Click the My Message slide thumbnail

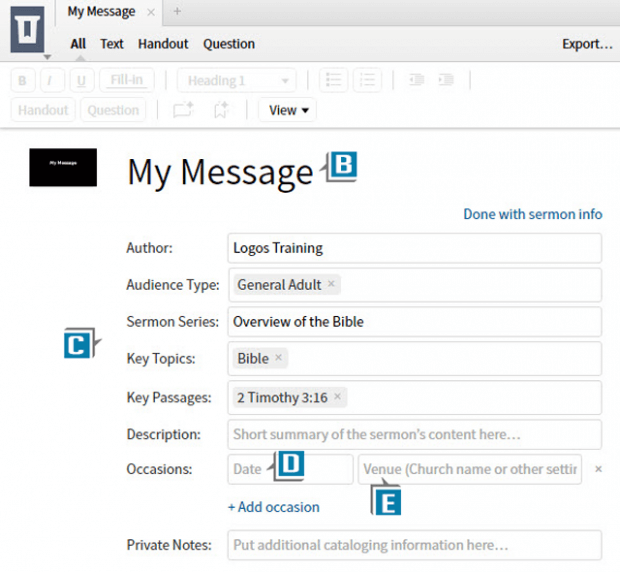click(63, 167)
